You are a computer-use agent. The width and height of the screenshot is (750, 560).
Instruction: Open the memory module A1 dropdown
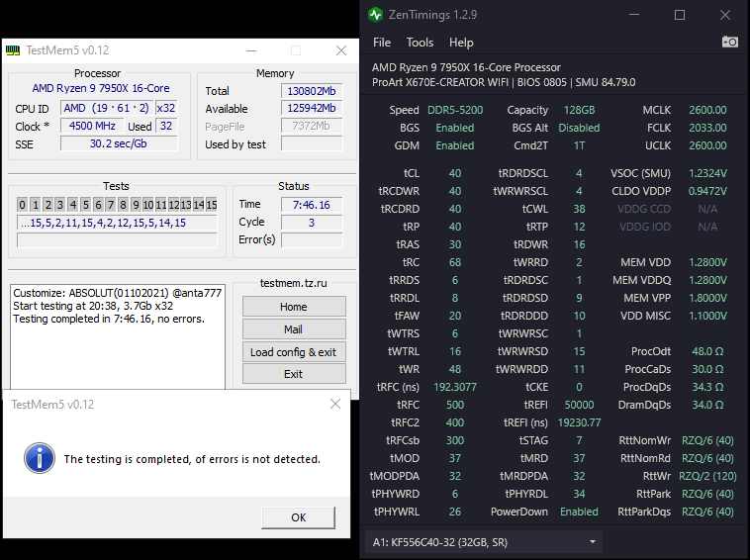pyautogui.click(x=486, y=541)
